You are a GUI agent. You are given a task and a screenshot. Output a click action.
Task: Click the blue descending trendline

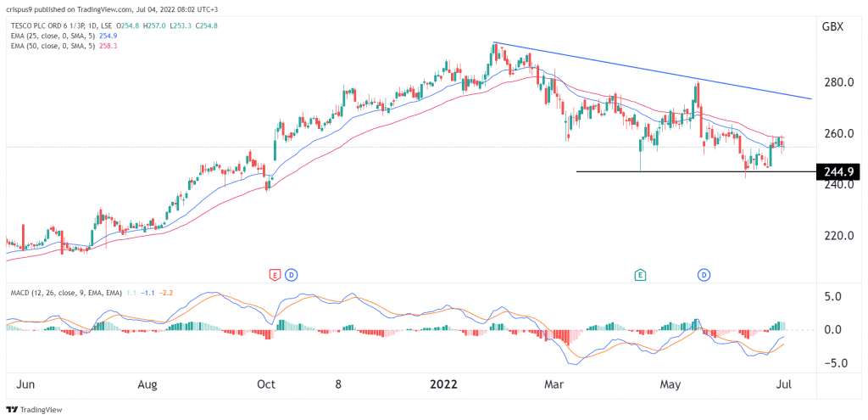(653, 71)
